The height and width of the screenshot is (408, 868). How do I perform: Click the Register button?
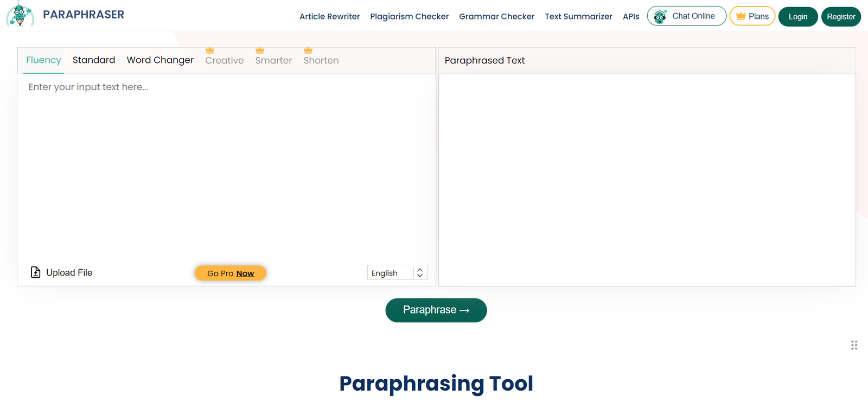pyautogui.click(x=841, y=17)
